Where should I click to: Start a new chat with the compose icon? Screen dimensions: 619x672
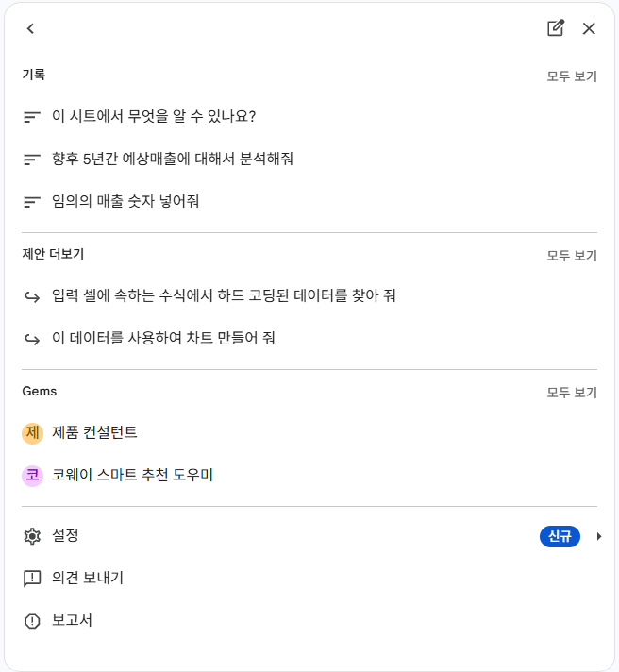556,28
